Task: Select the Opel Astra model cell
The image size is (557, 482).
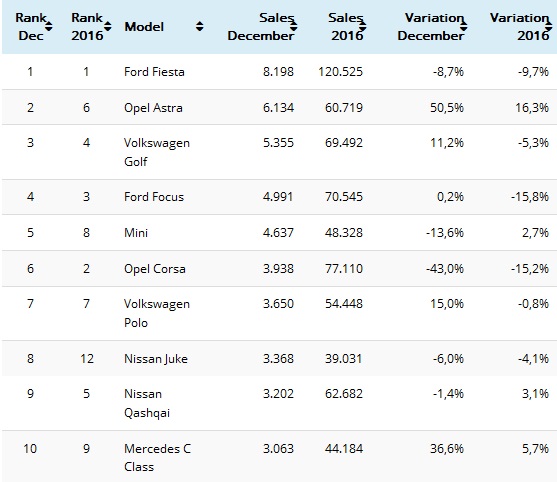Action: coord(153,108)
